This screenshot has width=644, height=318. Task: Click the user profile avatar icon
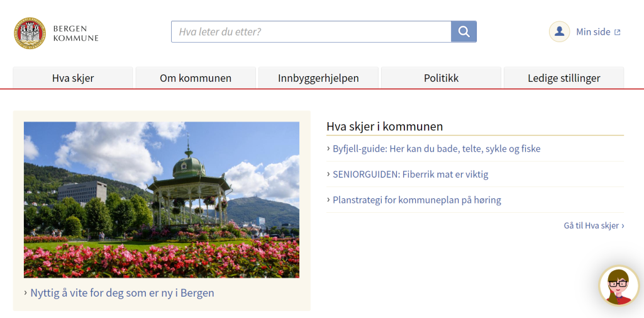pos(559,31)
